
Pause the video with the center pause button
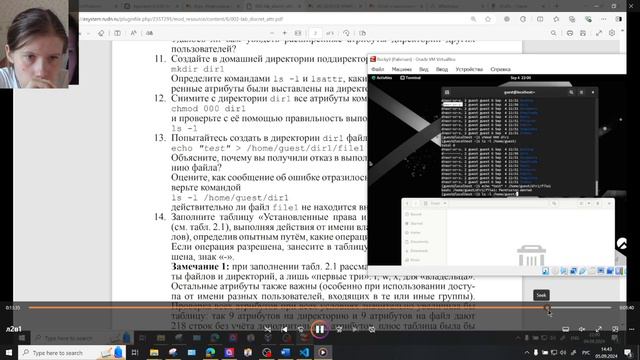(320, 329)
